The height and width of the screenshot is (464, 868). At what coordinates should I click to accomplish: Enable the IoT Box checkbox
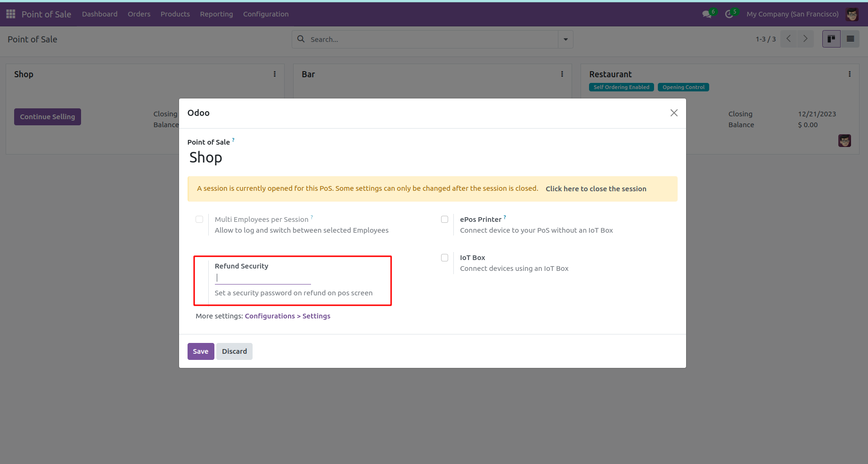[x=444, y=258]
